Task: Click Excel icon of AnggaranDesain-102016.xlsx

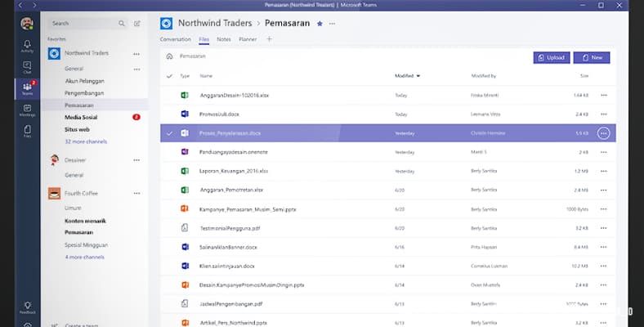Action: (x=185, y=95)
